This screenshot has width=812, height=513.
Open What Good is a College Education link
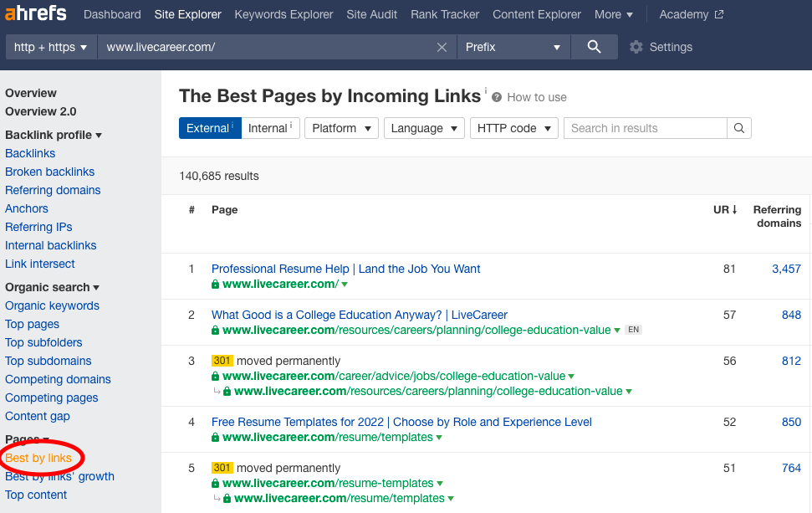[360, 315]
